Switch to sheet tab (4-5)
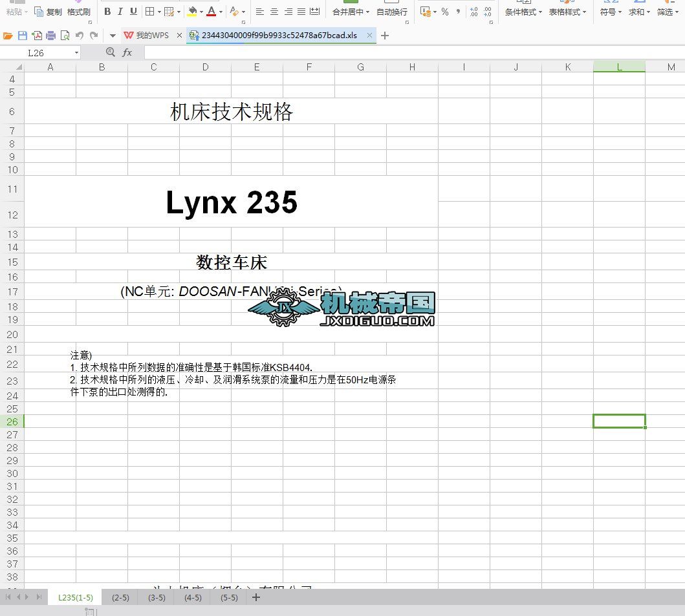 (x=193, y=598)
